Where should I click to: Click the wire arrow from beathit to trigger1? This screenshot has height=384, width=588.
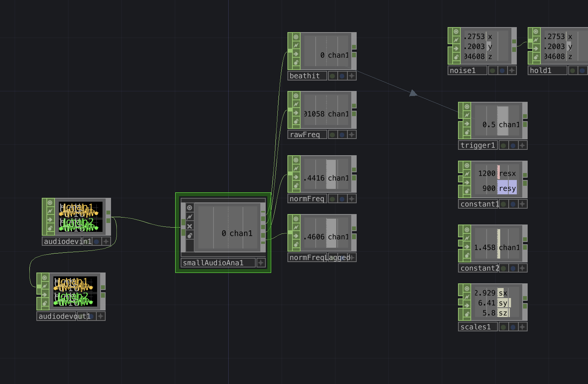(413, 93)
